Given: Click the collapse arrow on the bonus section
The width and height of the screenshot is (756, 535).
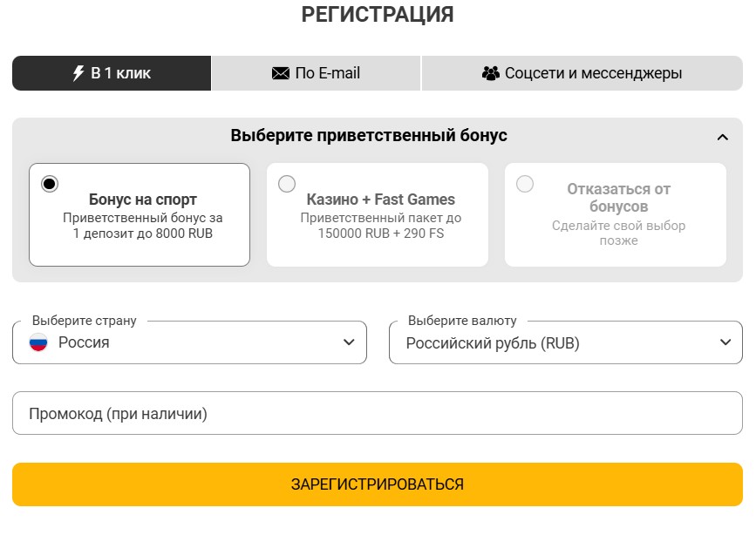Looking at the screenshot, I should pos(723,136).
